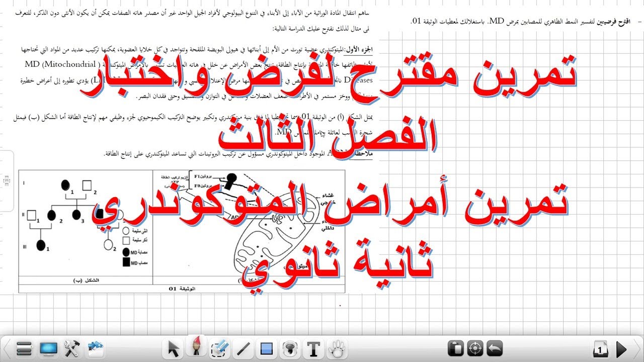Viewport: 644px width, 362px height.
Task: Click the round grey tool icon beside the T
Action: (290, 348)
